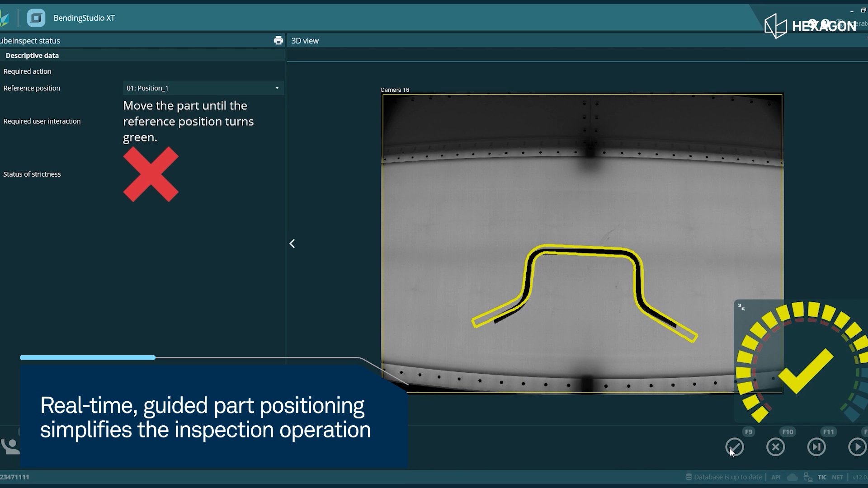The height and width of the screenshot is (488, 868).
Task: Click the Camera 16 image view
Action: point(582,244)
